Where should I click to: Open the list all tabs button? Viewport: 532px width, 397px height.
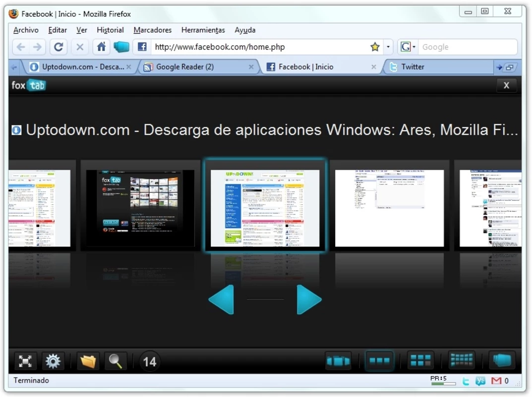pos(510,67)
